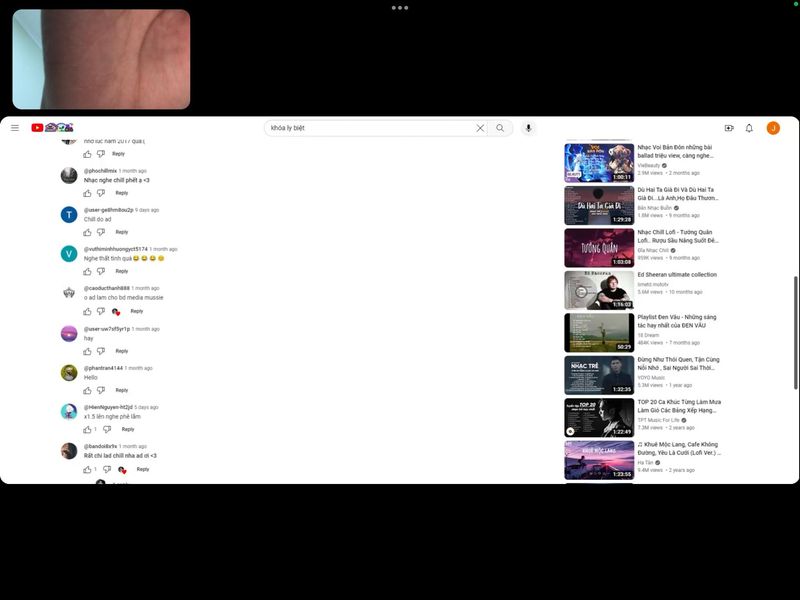Start voice search with the microphone
This screenshot has width=800, height=600.
point(528,128)
